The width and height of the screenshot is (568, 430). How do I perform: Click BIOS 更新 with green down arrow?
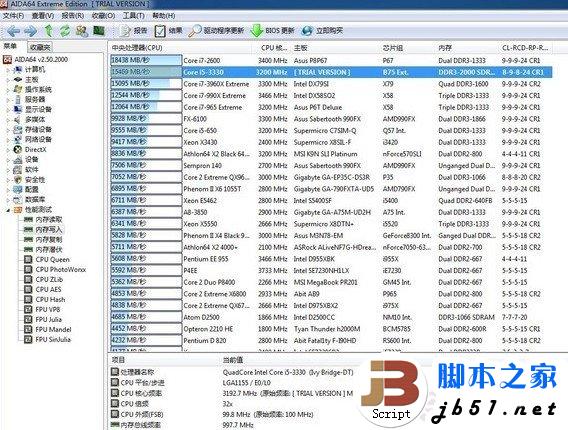coord(272,31)
